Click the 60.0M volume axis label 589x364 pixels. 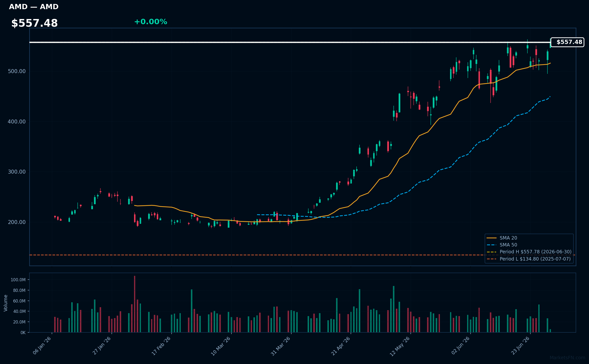pos(19,301)
